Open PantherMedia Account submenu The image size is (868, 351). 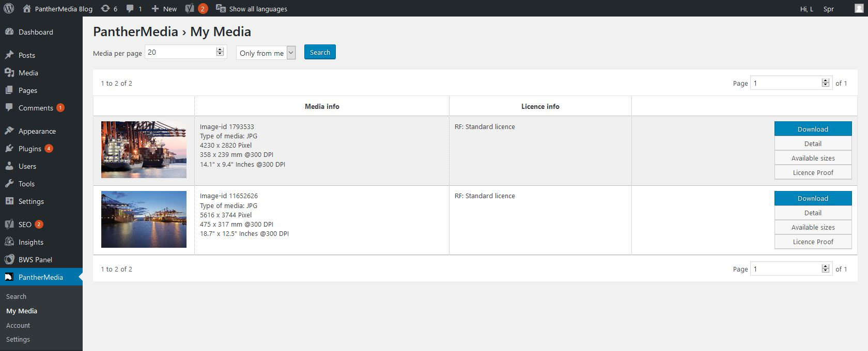(x=18, y=325)
